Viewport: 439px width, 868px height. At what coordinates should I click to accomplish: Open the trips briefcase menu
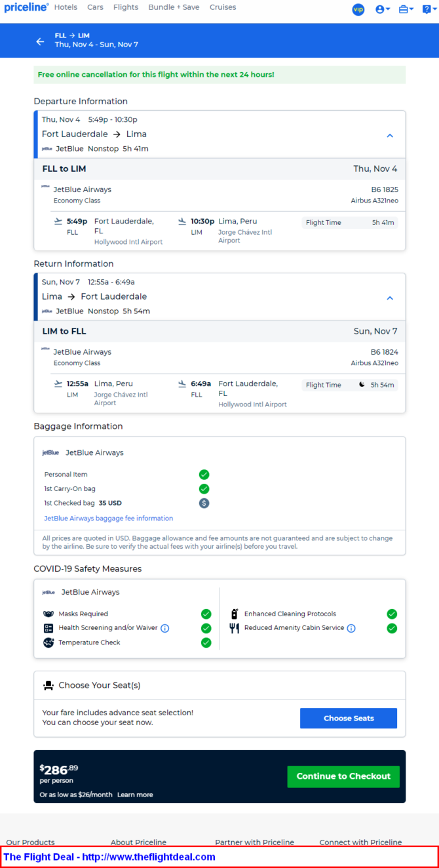(406, 9)
